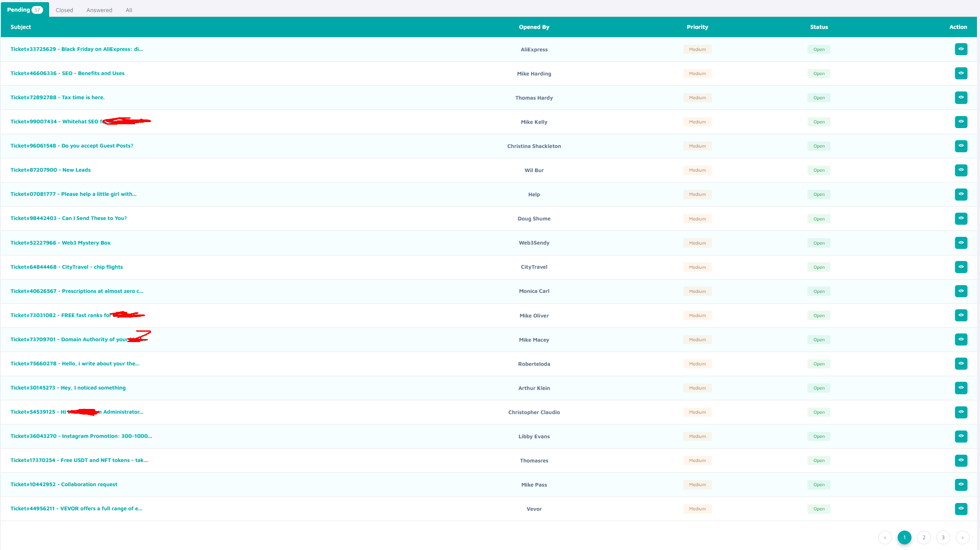The width and height of the screenshot is (980, 550).
Task: View the Mike Harding ticket via eye icon
Action: pyautogui.click(x=961, y=73)
